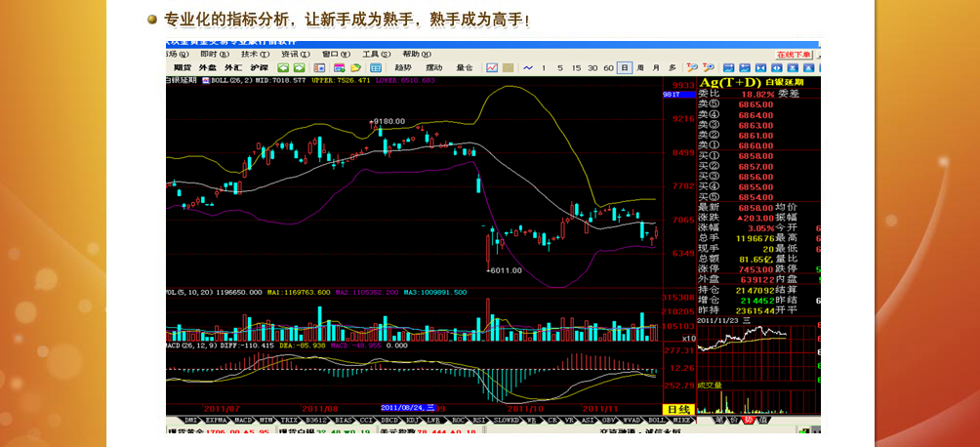This screenshot has height=447, width=980.
Task: Click the 买① bid price 6858.00
Action: point(756,155)
